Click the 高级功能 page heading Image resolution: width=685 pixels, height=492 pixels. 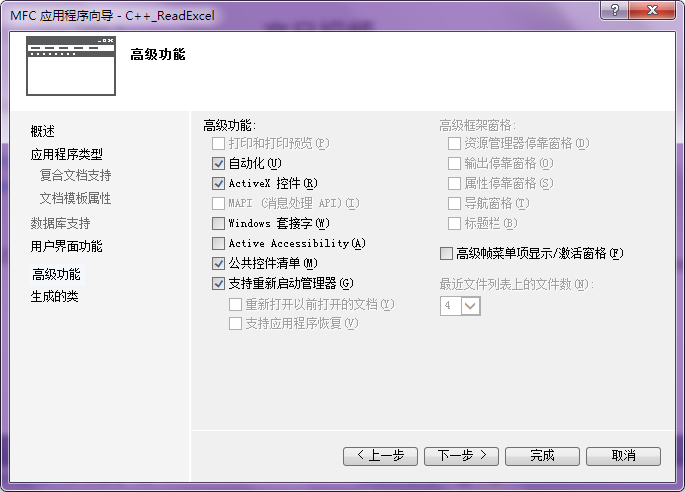pyautogui.click(x=158, y=55)
